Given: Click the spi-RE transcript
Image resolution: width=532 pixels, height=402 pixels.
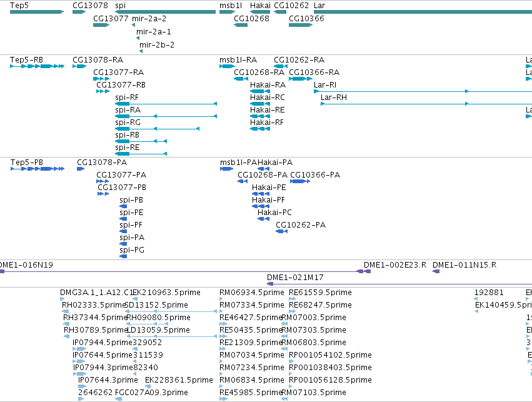Looking at the screenshot, I should (x=141, y=154).
